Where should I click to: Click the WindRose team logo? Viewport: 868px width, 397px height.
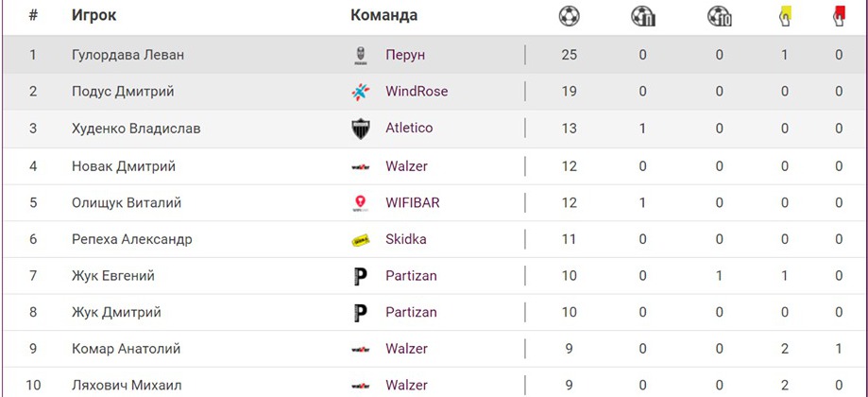point(361,92)
